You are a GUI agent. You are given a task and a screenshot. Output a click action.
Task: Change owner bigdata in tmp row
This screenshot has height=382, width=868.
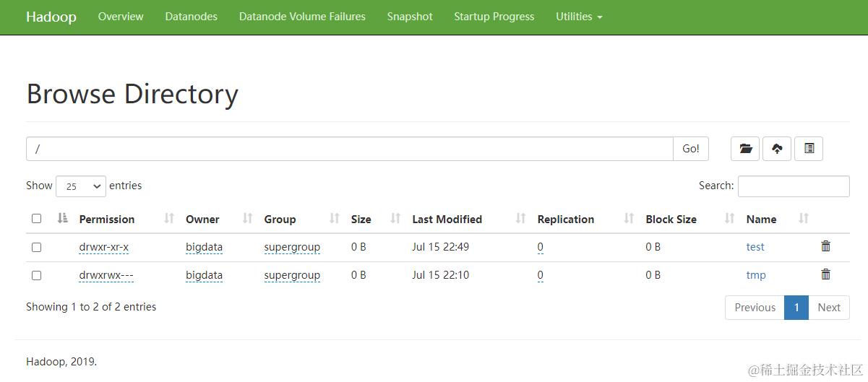click(204, 275)
